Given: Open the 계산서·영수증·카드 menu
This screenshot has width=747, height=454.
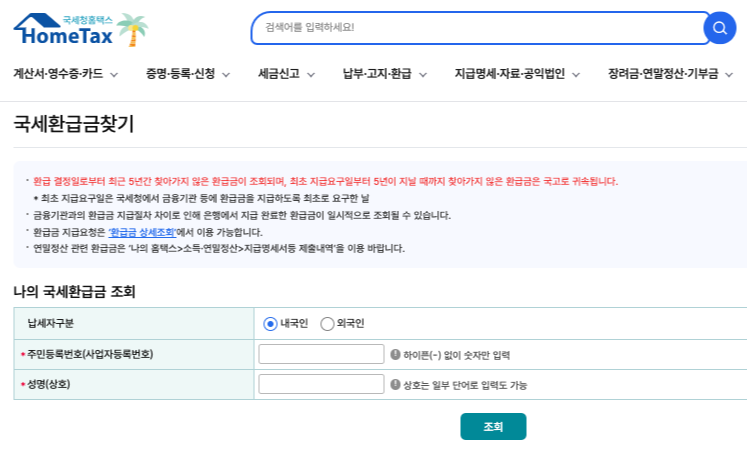Looking at the screenshot, I should pos(58,74).
